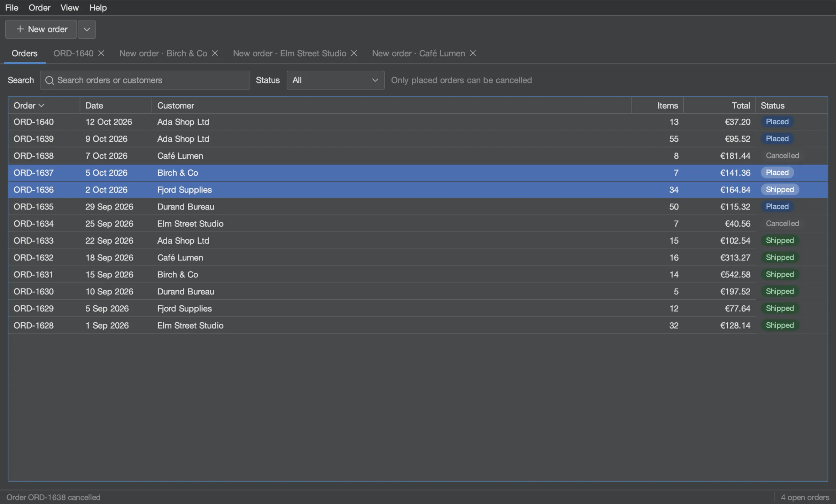Close the ORD-1640 tab
836x504 pixels.
101,53
